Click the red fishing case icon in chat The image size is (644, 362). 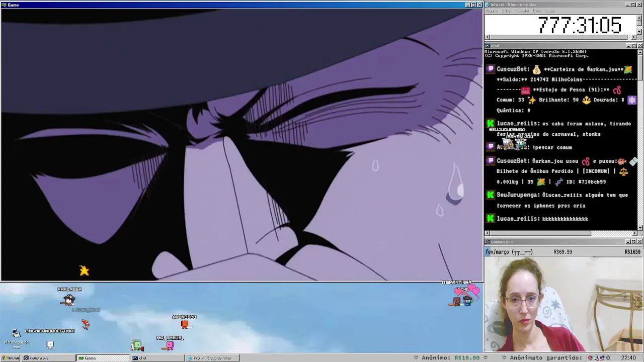coord(525,90)
